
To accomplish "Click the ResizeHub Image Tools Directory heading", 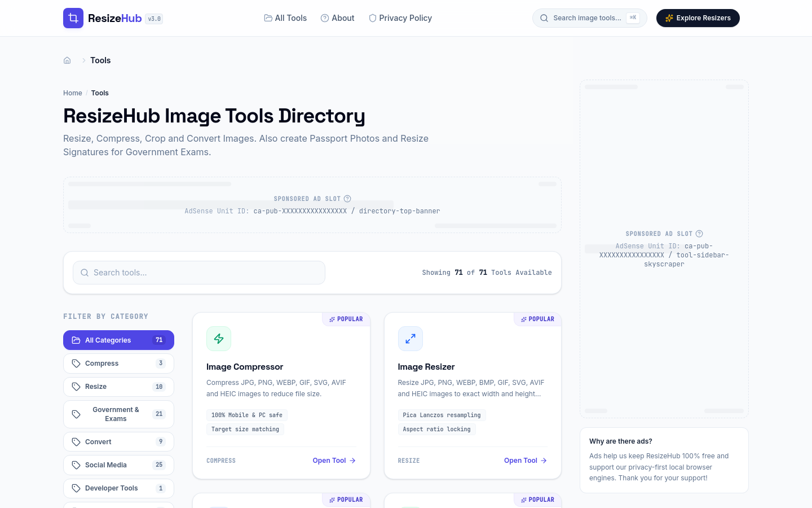I will click(x=214, y=116).
